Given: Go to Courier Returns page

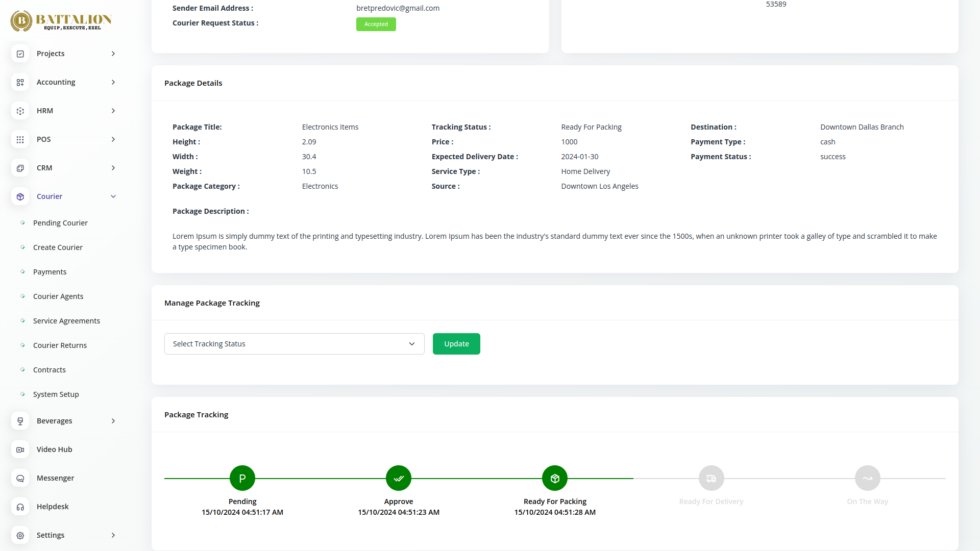Looking at the screenshot, I should (60, 345).
